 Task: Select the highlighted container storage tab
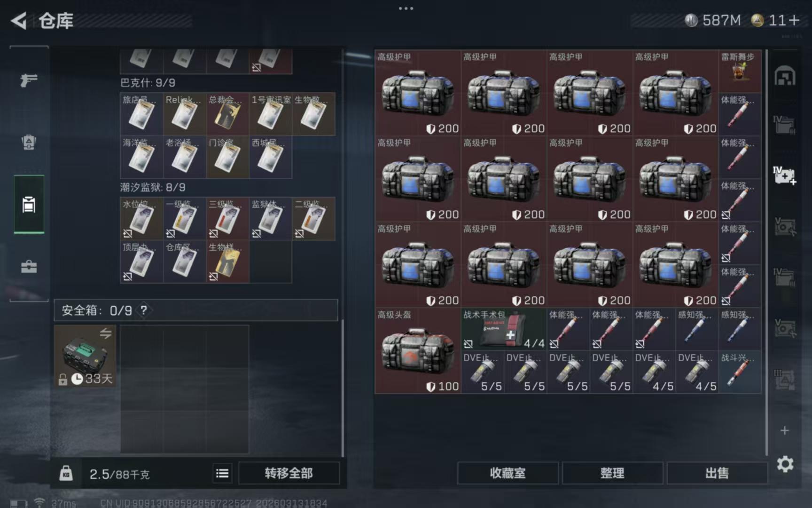coord(29,205)
